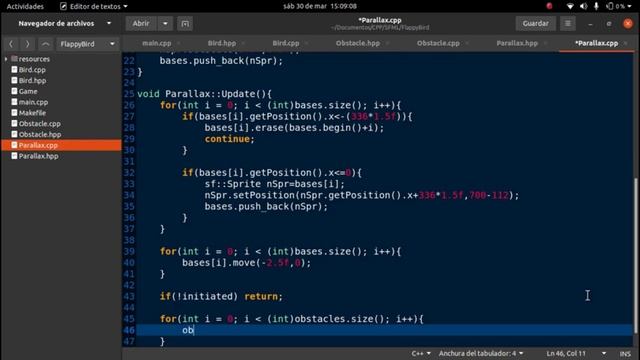Screen dimensions: 640x360
Task: Close the Parallax.cpp tab
Action: pyautogui.click(x=626, y=43)
